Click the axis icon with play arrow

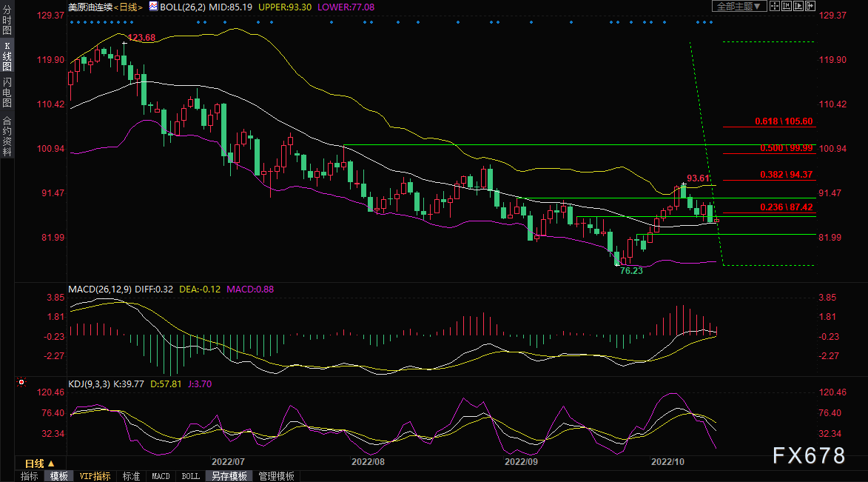pyautogui.click(x=798, y=6)
